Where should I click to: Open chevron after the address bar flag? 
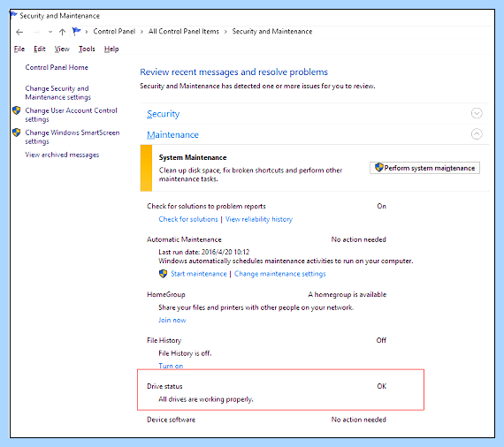pos(87,32)
